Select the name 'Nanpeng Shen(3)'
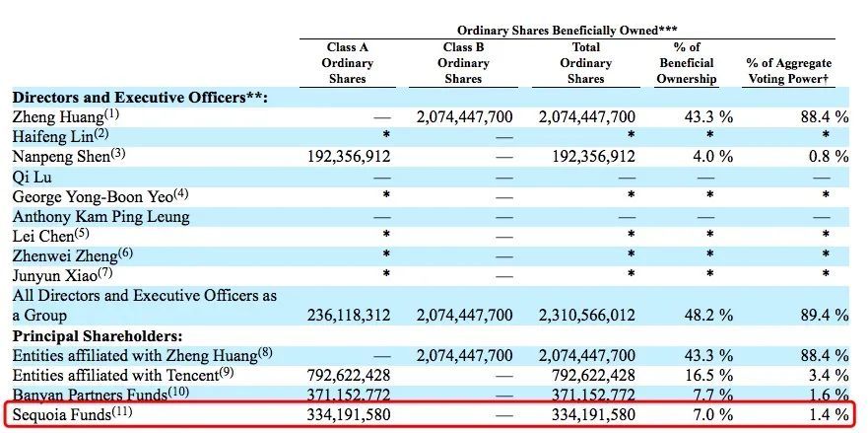This screenshot has width=868, height=433. tap(69, 157)
